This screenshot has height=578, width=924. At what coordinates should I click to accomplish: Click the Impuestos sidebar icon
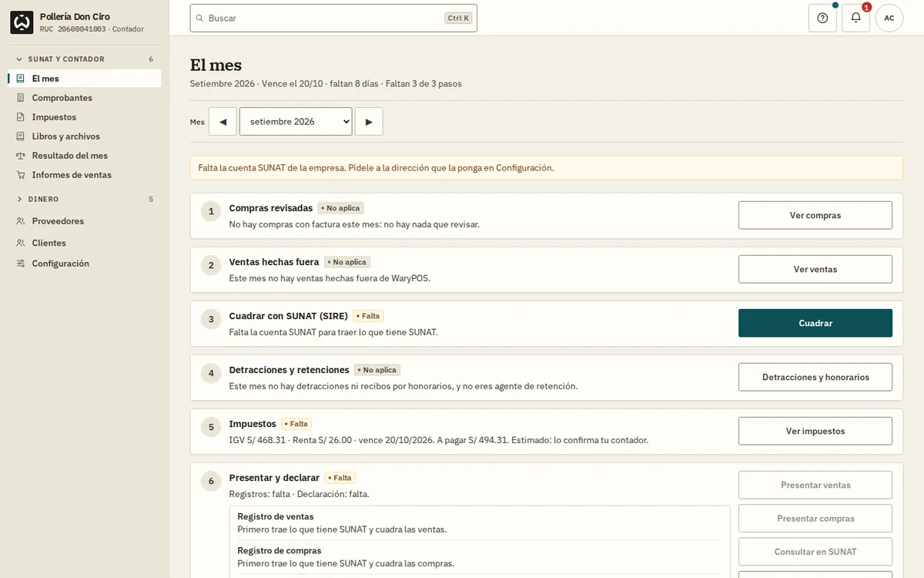tap(21, 117)
